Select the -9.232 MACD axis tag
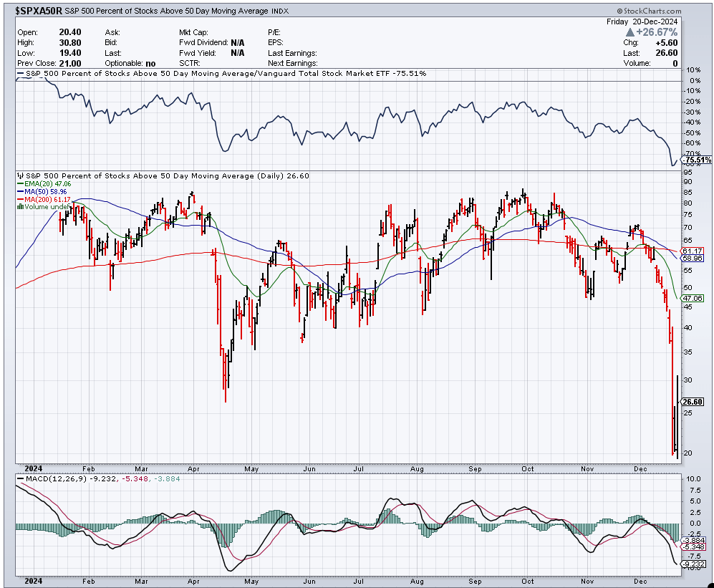Screen dimensions: 714x588 click(x=693, y=564)
